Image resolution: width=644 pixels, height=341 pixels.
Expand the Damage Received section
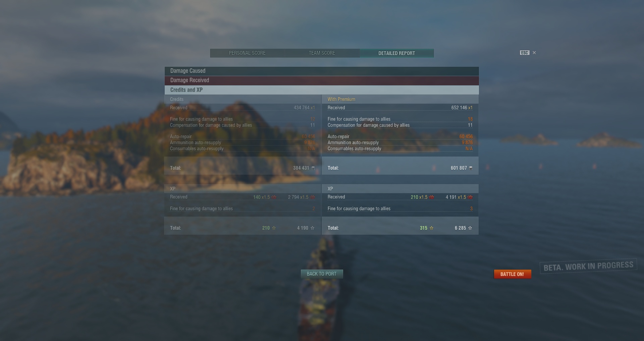tap(322, 80)
